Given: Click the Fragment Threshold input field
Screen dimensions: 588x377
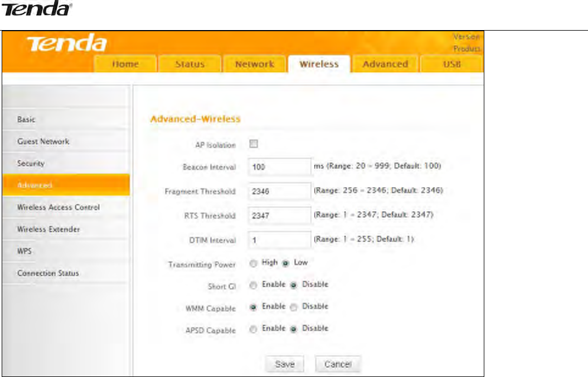Looking at the screenshot, I should [279, 191].
